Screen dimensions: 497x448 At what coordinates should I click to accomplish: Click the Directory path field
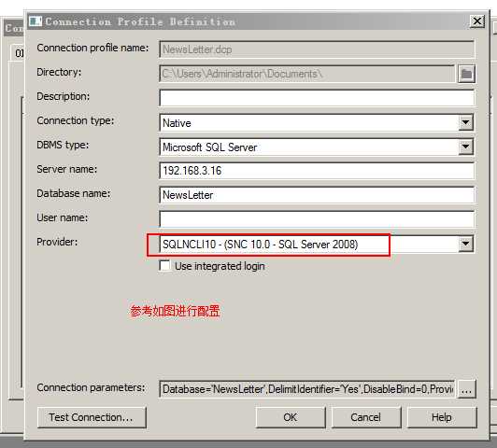[x=307, y=74]
